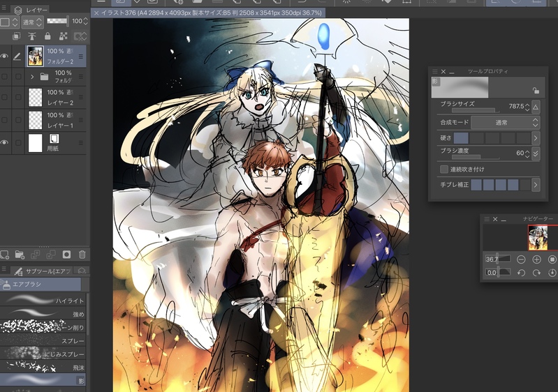The width and height of the screenshot is (558, 392).
Task: Open brush size dynamics settings button
Action: [536, 107]
